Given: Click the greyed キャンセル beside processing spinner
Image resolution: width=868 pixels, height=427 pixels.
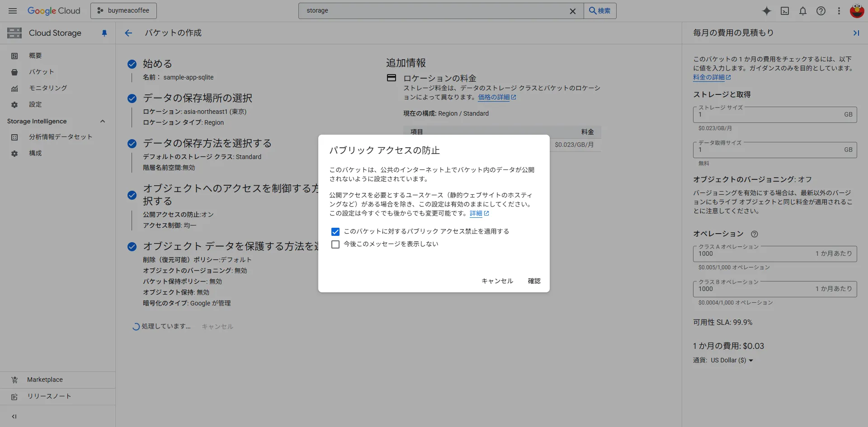Looking at the screenshot, I should (x=217, y=327).
